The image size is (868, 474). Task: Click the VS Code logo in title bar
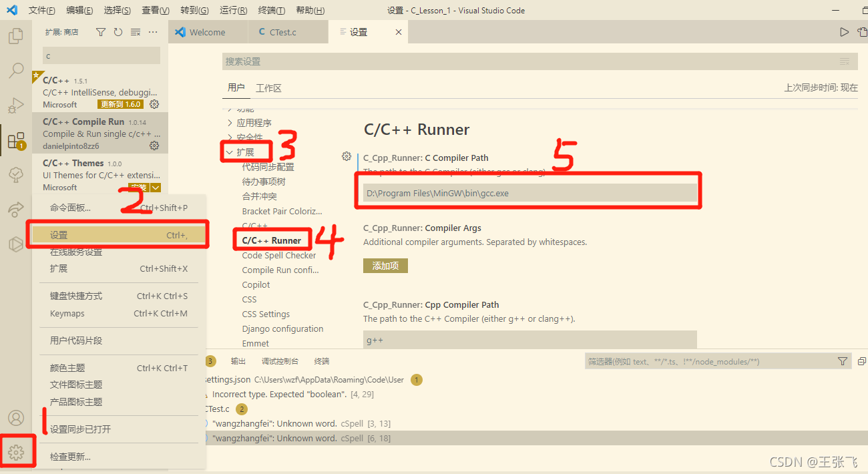coord(11,10)
